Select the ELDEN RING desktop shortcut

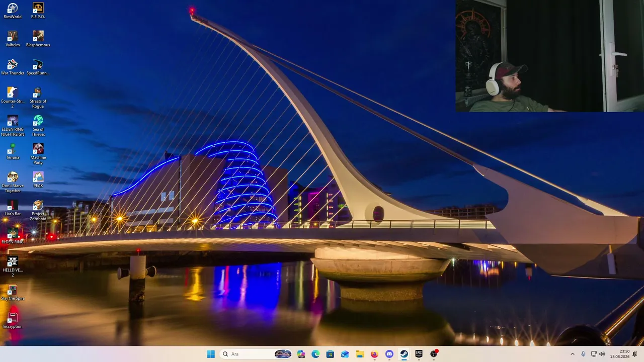point(13,236)
